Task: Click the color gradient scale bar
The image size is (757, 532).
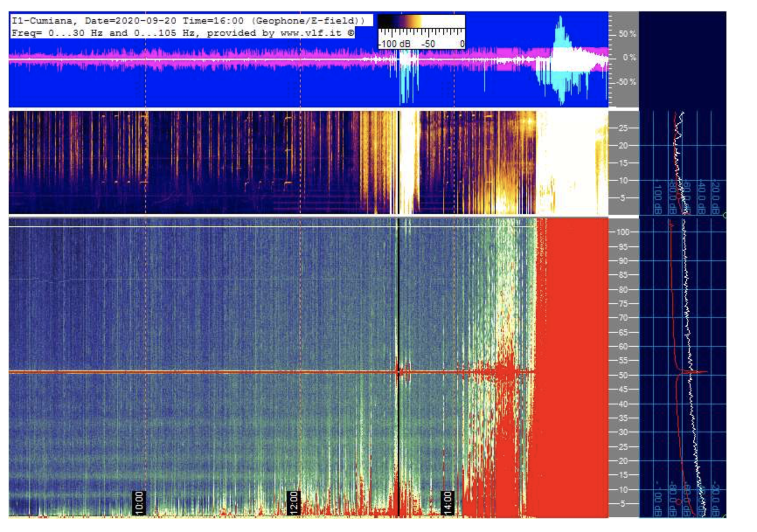Action: coord(421,21)
